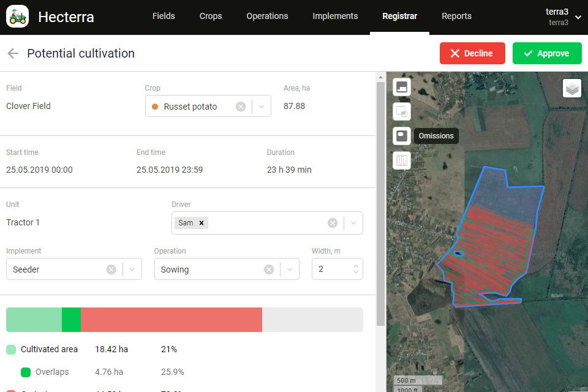This screenshot has height=392, width=588.
Task: Approve the potential cultivation
Action: [546, 53]
